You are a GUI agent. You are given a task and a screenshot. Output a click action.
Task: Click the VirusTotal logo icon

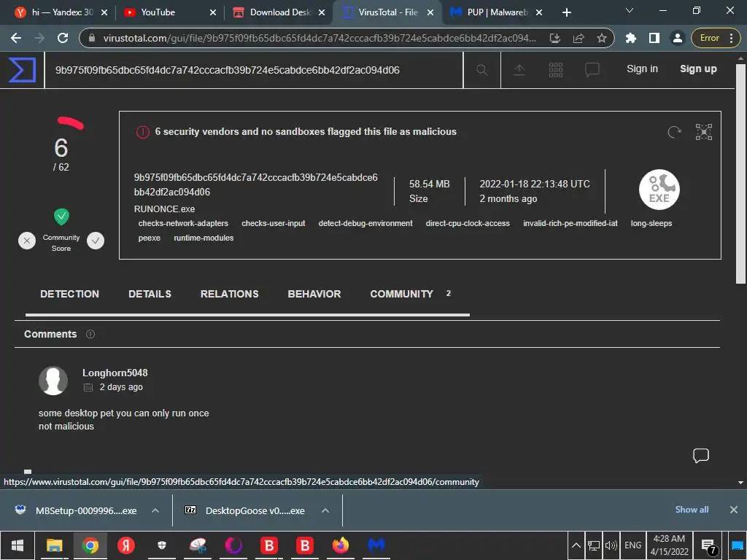coord(22,69)
